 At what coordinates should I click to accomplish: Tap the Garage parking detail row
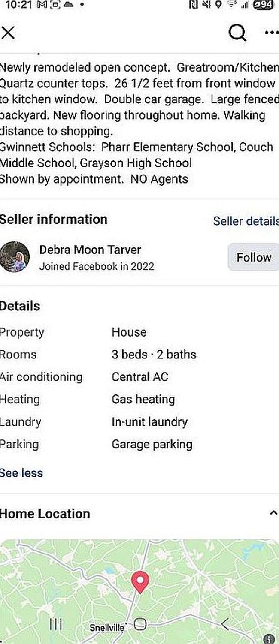(96, 444)
